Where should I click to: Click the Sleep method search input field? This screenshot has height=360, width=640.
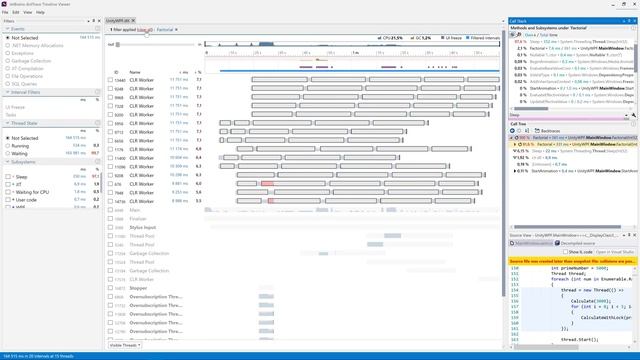(x=567, y=116)
